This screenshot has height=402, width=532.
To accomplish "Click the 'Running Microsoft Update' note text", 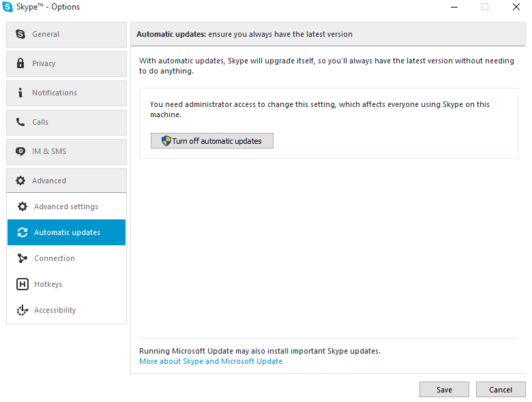I will coord(260,351).
